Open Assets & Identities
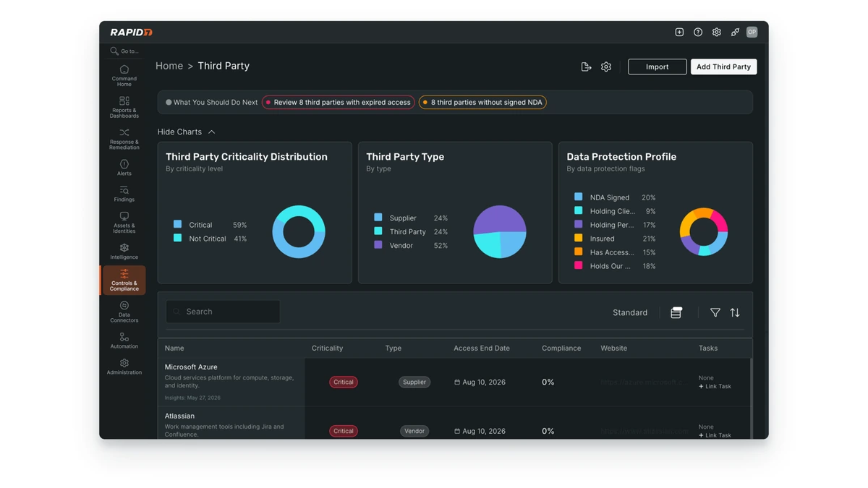Image resolution: width=868 pixels, height=488 pixels. coord(124,223)
